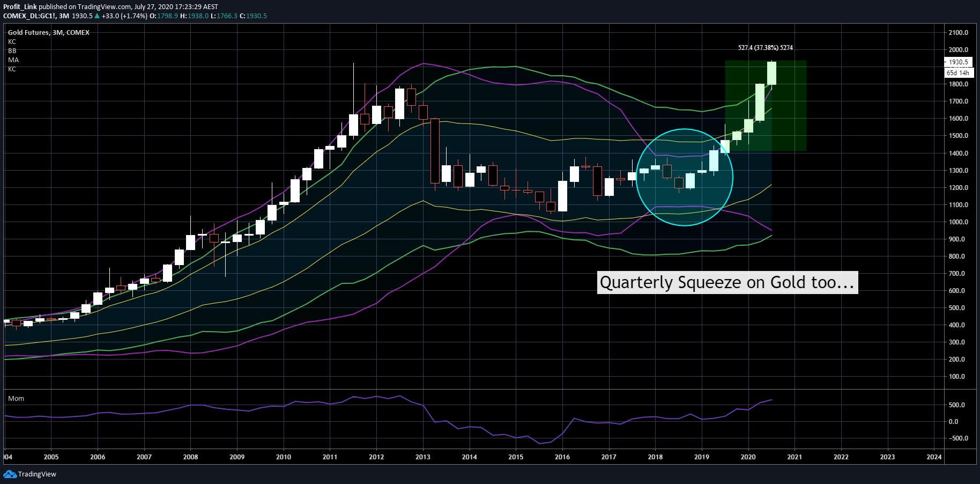Click the current price label 1930.5

coord(958,62)
